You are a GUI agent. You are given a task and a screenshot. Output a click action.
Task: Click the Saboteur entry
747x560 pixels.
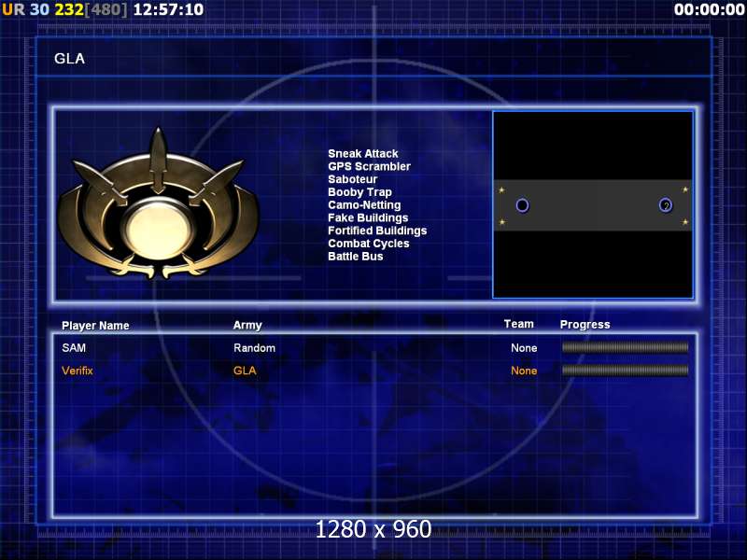(353, 179)
